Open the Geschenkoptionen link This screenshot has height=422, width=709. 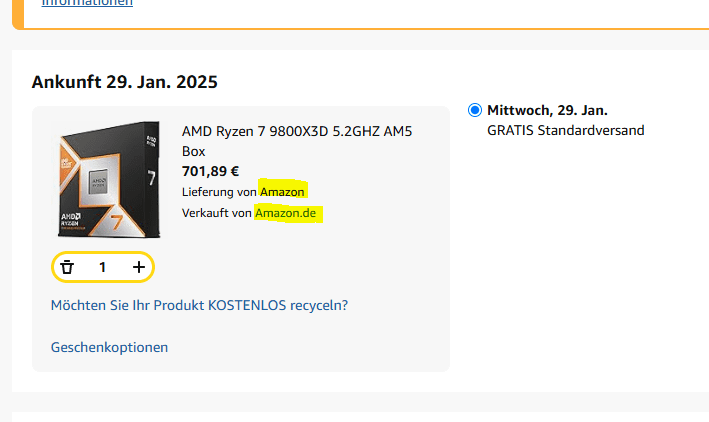pyautogui.click(x=109, y=347)
